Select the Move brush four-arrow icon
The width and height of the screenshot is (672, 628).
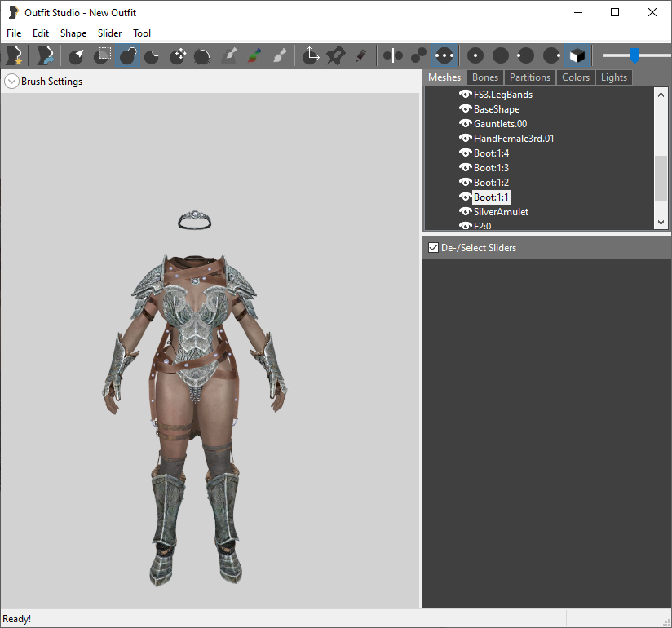178,55
